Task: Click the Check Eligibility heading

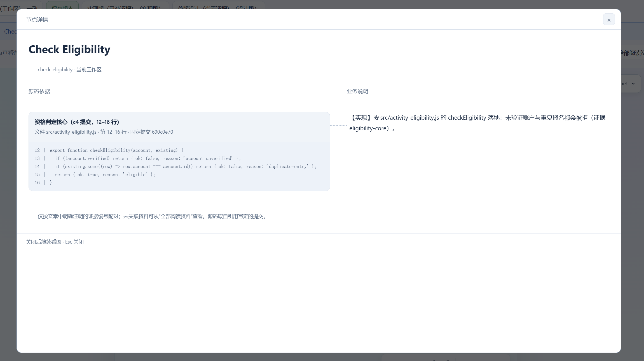Action: [x=69, y=49]
